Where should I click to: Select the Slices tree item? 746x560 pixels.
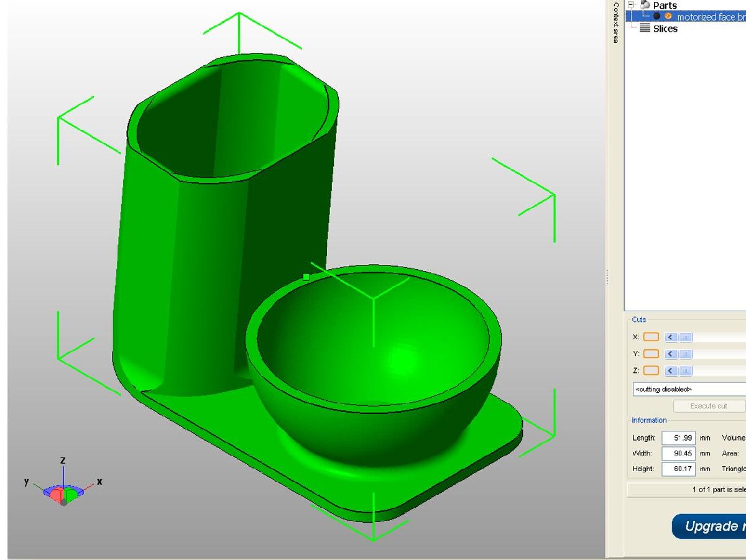click(665, 29)
